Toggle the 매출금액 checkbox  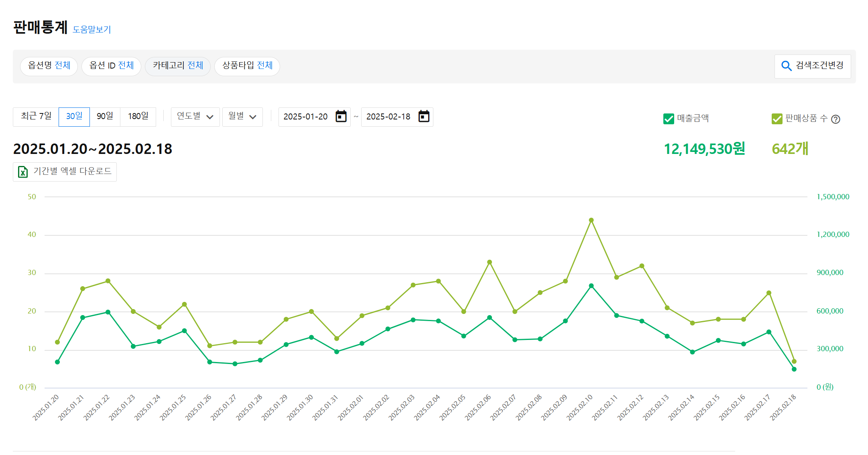[x=669, y=119]
